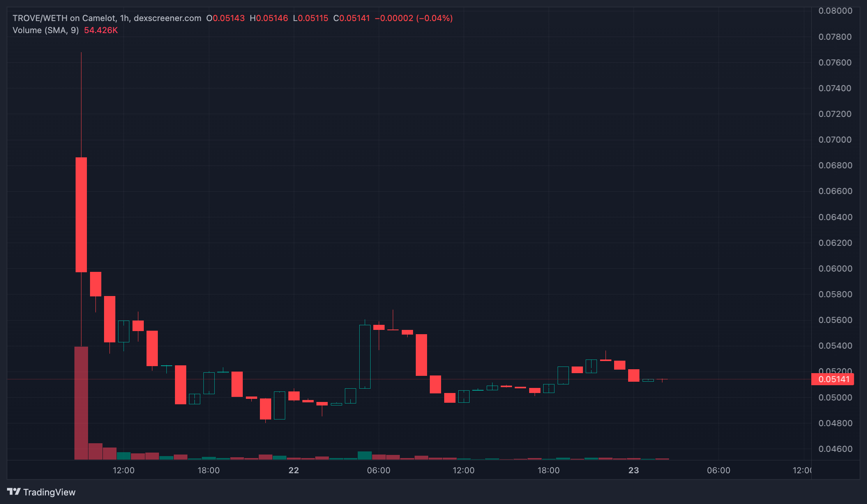Click the Volume (SMA, 9) indicator label

tap(46, 30)
